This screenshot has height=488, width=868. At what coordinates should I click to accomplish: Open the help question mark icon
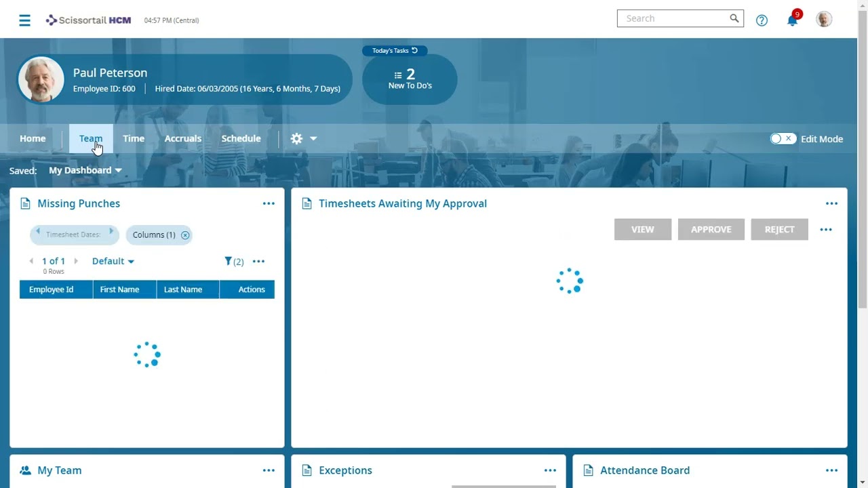coord(762,20)
